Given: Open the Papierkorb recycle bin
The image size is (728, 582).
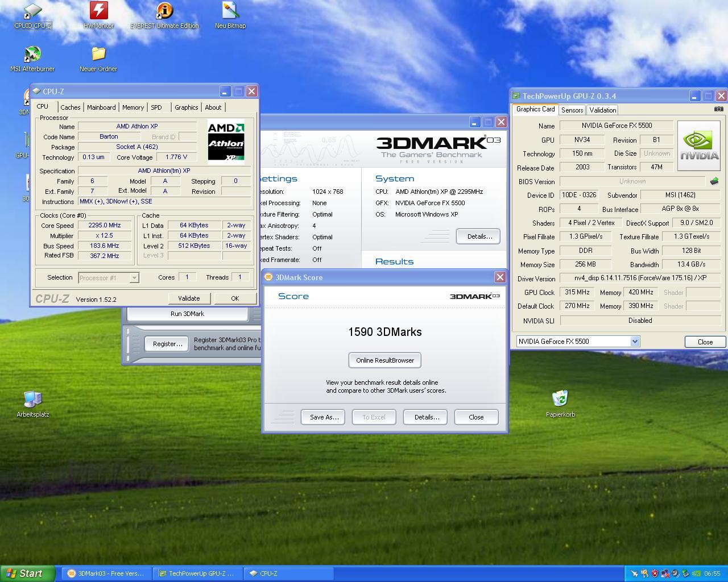Looking at the screenshot, I should (560, 405).
